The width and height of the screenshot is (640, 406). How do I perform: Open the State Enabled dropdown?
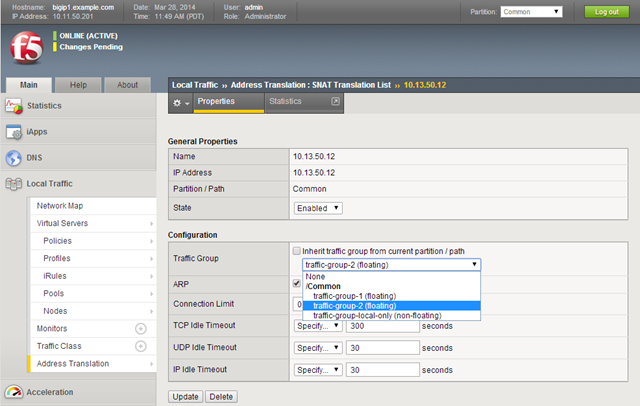click(318, 207)
